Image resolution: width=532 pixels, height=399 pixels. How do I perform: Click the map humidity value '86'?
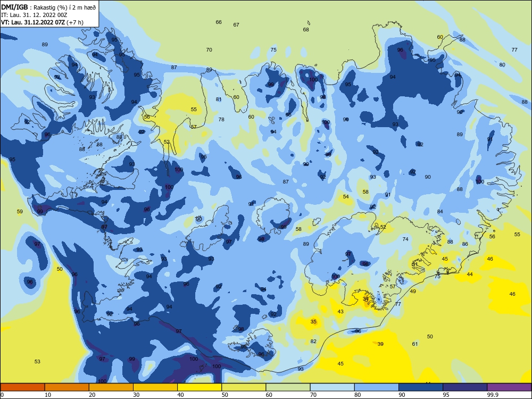click(x=465, y=244)
